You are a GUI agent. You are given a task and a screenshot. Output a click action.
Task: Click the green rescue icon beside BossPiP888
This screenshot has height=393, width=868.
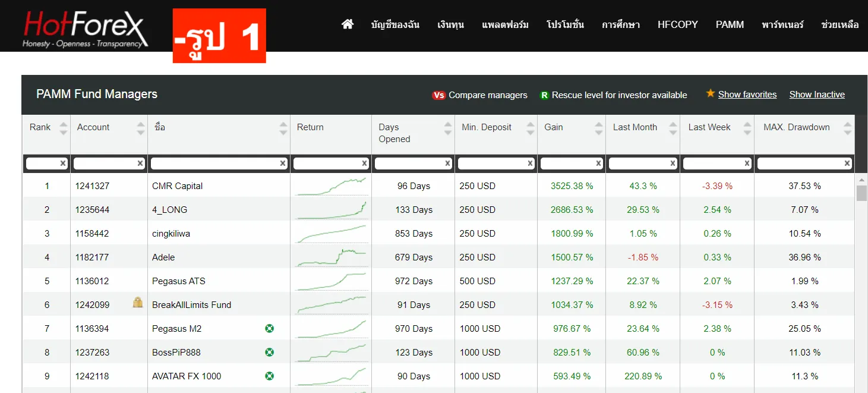[x=269, y=352]
